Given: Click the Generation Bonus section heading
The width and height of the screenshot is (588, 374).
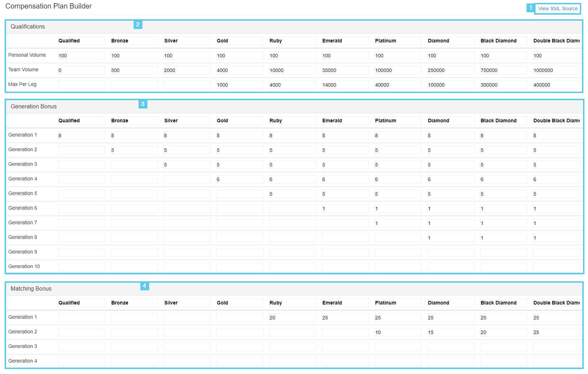Looking at the screenshot, I should (34, 106).
